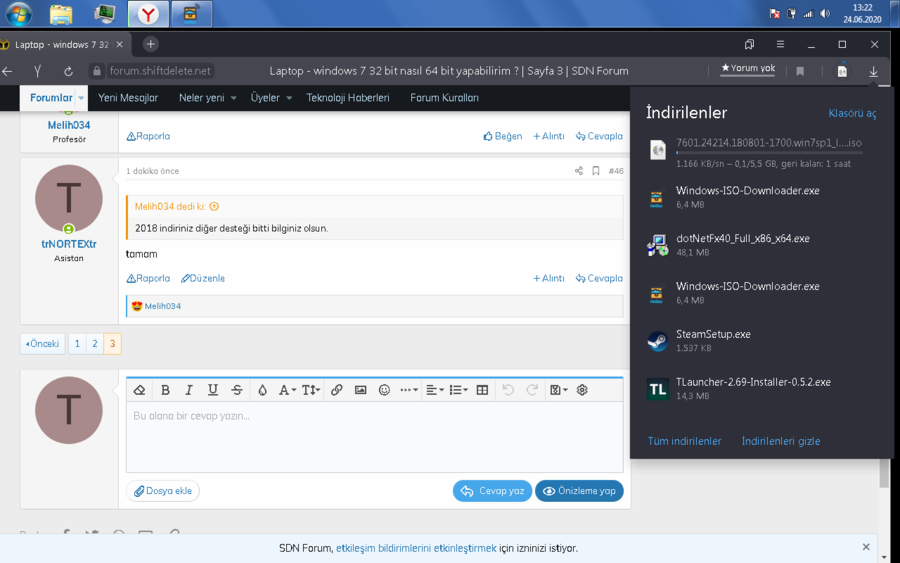900x563 pixels.
Task: Click the share icon on post #46
Action: [579, 171]
